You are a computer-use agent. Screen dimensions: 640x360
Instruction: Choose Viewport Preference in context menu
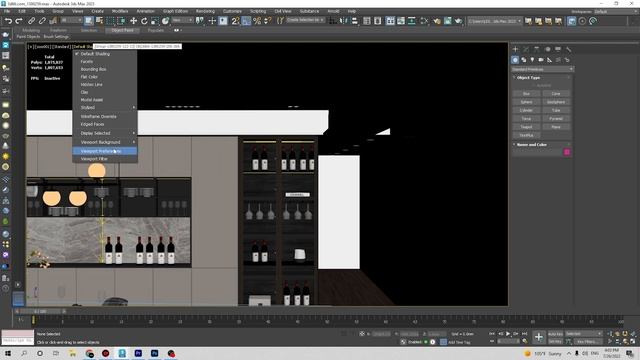pos(105,151)
